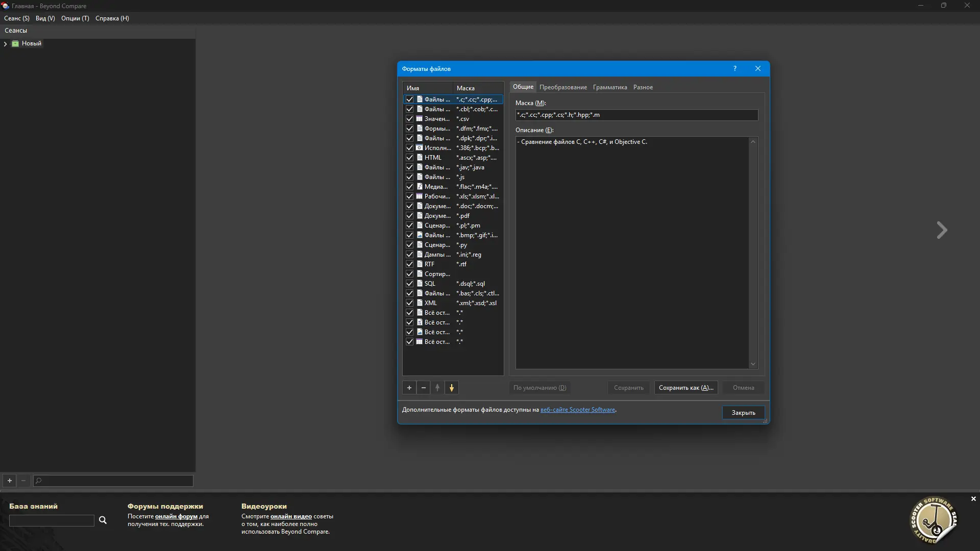980x551 pixels.
Task: Click the knowledge base search magnifier icon
Action: pos(103,520)
